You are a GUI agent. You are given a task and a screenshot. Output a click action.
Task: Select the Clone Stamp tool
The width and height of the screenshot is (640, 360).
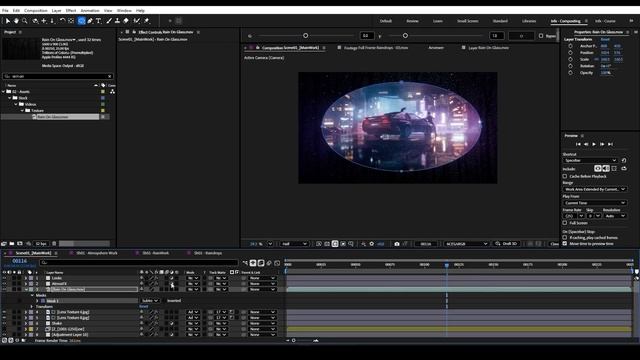click(x=117, y=21)
